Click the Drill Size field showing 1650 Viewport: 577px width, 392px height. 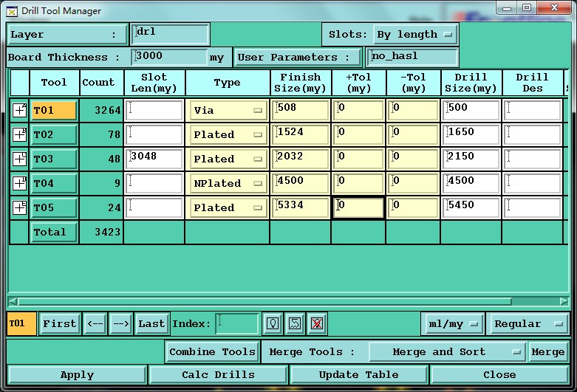(471, 134)
